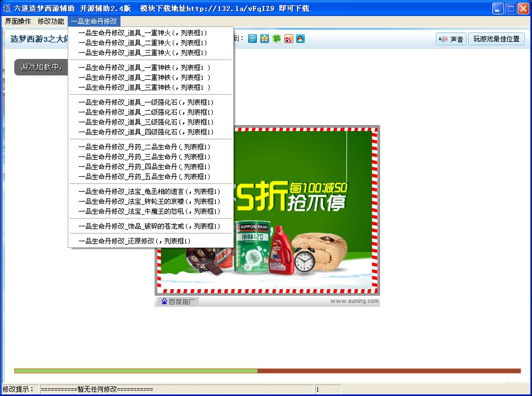The image size is (532, 396).
Task: Select 丹药_四品生命丹 menu entry
Action: tap(151, 166)
